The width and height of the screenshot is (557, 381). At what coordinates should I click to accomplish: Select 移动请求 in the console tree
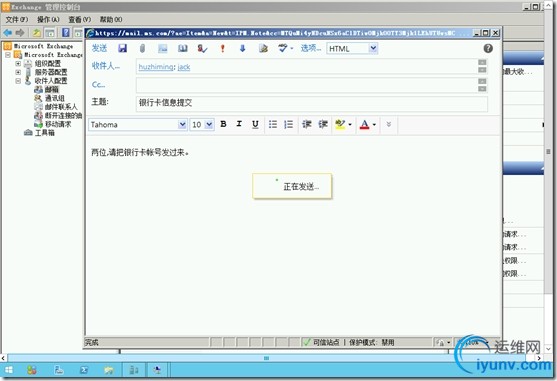point(58,124)
